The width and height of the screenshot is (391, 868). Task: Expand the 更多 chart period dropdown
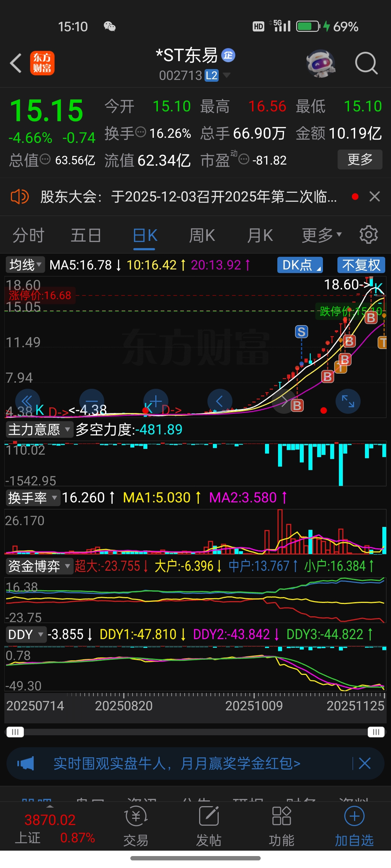point(322,235)
